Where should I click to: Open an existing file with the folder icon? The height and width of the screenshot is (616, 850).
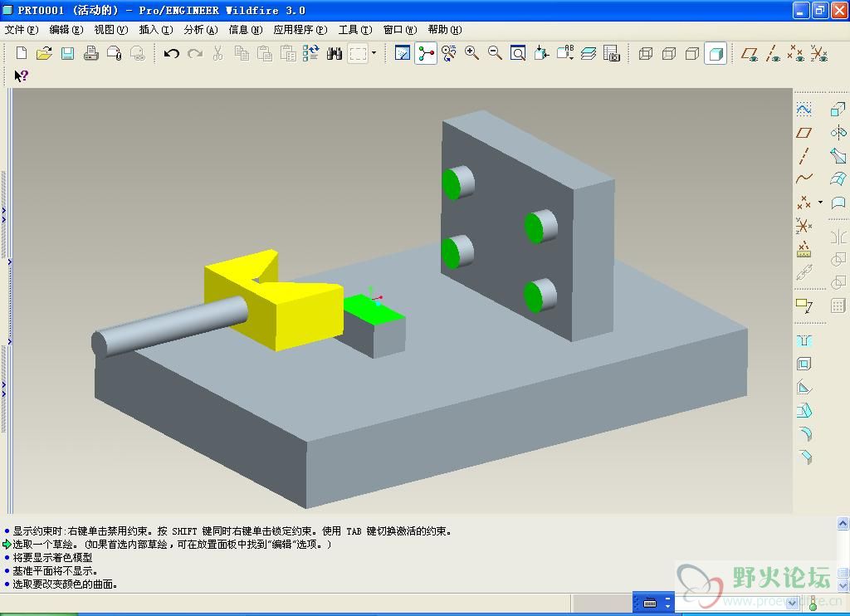point(45,53)
